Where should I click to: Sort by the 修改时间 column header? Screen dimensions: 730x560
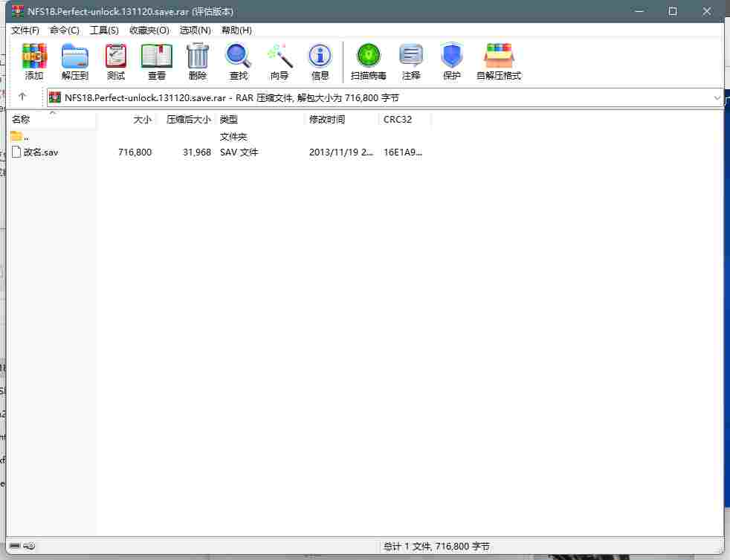pos(342,120)
